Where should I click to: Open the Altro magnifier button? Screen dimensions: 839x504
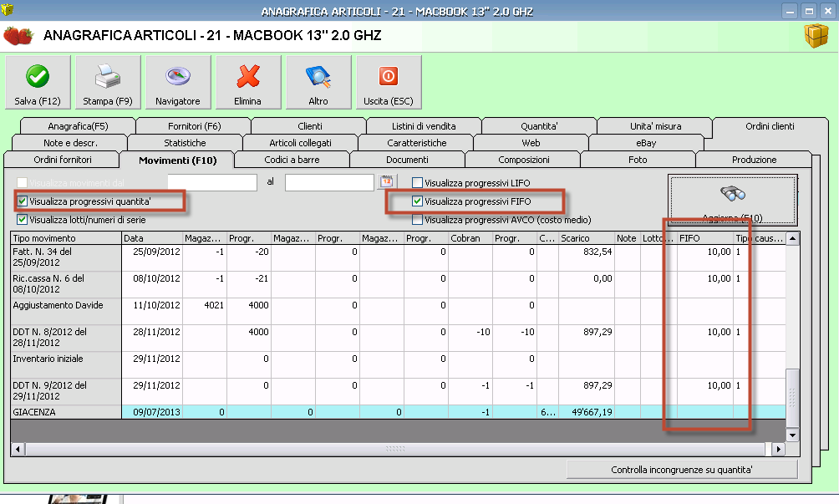point(318,83)
